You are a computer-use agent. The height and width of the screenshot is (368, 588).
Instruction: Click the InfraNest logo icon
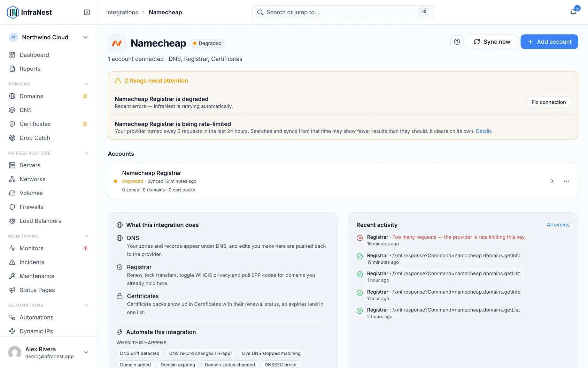pos(13,12)
